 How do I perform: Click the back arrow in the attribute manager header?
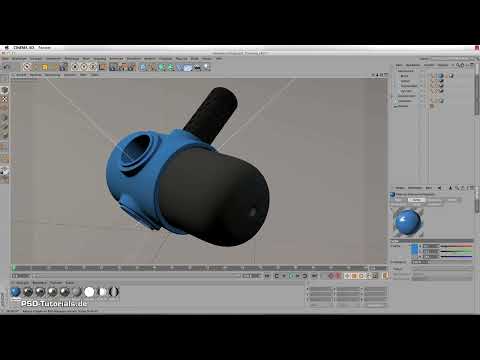(x=439, y=188)
